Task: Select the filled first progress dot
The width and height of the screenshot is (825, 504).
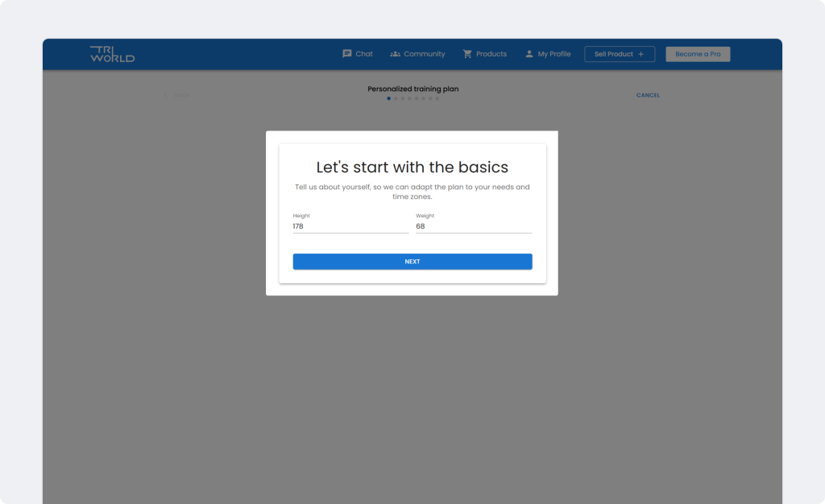Action: pyautogui.click(x=388, y=98)
